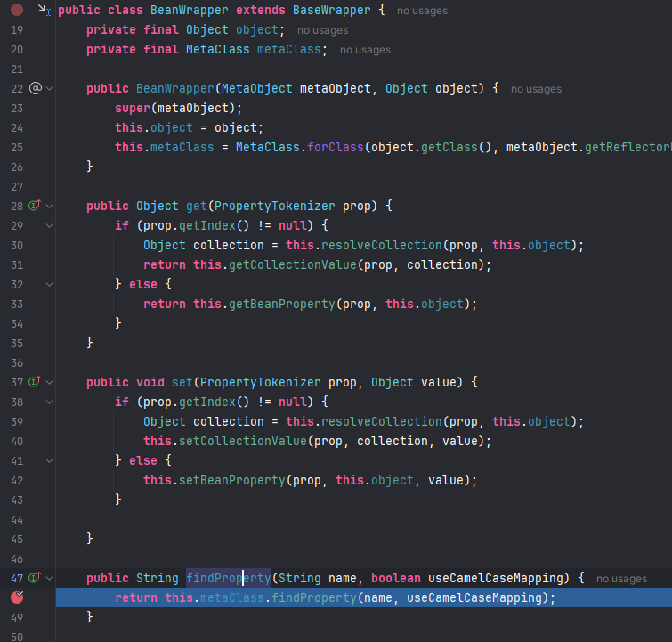
Task: Click 'getClass' on line 25
Action: pyautogui.click(x=449, y=147)
